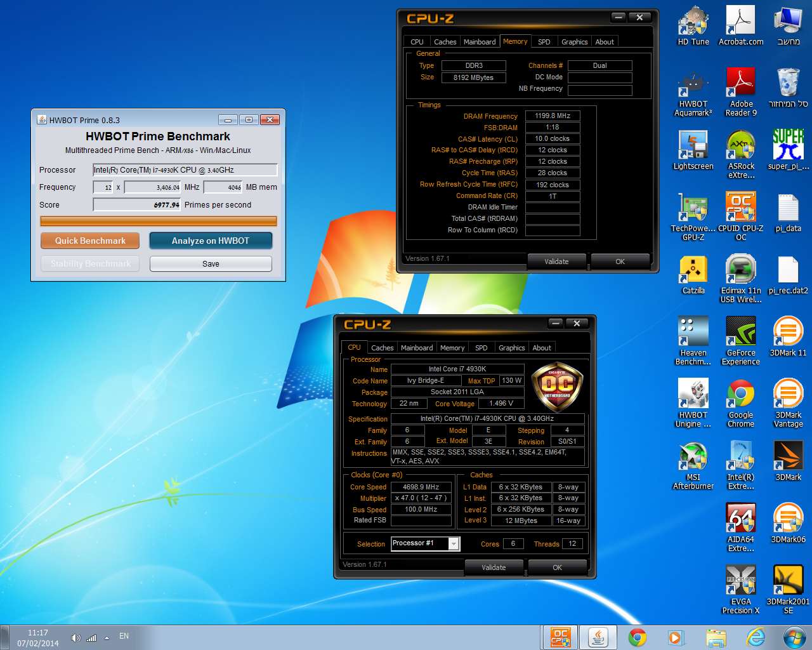The width and height of the screenshot is (812, 650).
Task: Open ASRock eXtreme desktop icon
Action: 741,154
